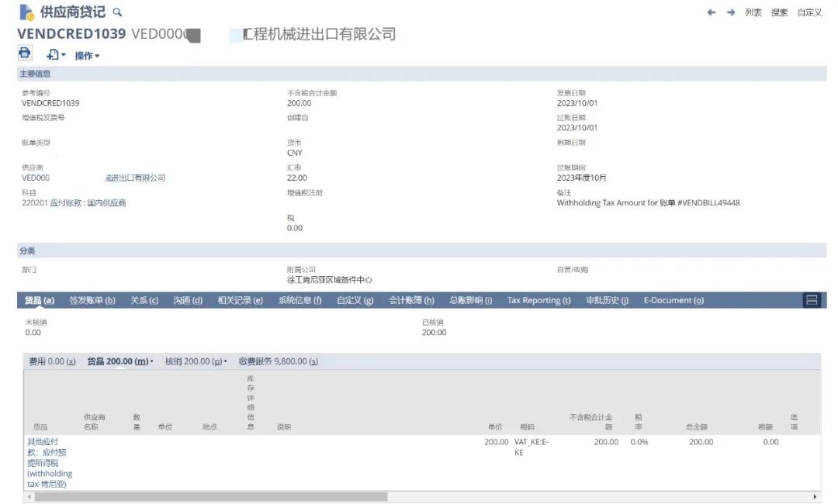Viewport: 838px width, 504px height.
Task: Switch to 总账影响 (i) tab
Action: (x=471, y=300)
